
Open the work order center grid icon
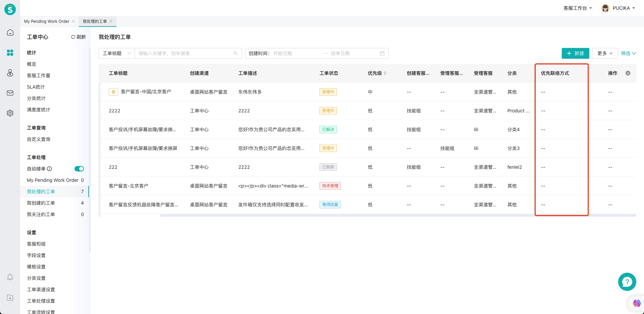point(10,53)
